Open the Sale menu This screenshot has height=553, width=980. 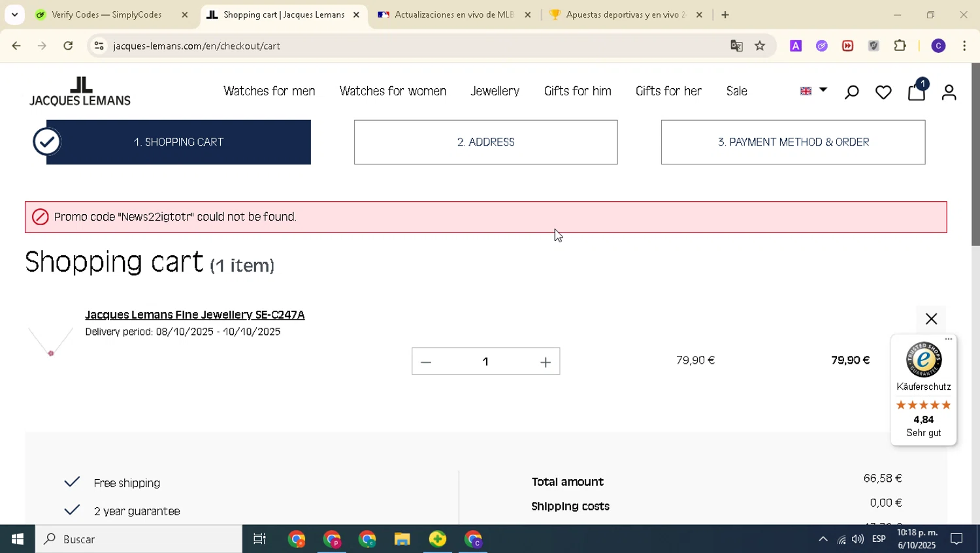point(737,91)
